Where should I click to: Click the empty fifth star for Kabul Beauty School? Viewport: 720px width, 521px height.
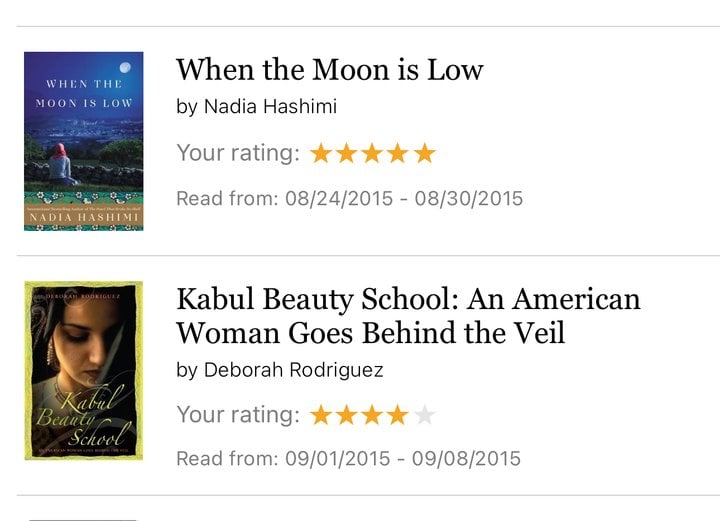coord(424,415)
